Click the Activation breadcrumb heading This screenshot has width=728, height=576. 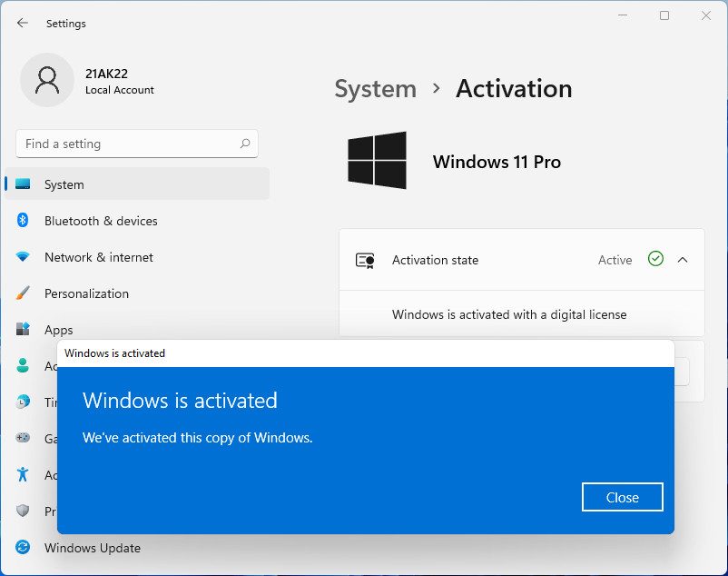coord(514,88)
